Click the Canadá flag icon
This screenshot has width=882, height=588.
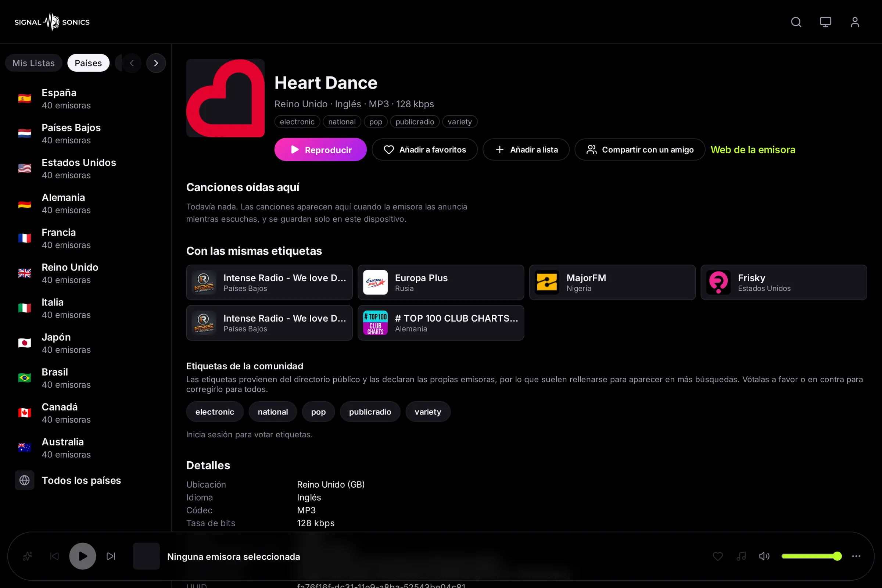tap(24, 413)
